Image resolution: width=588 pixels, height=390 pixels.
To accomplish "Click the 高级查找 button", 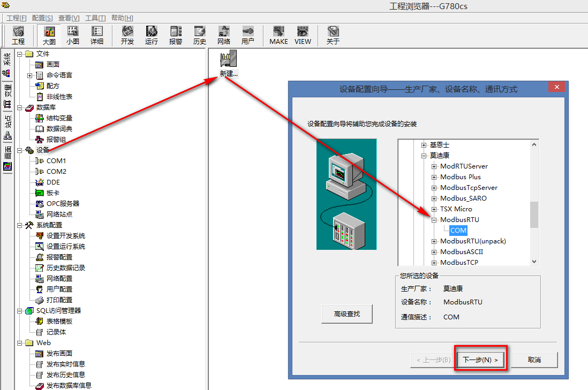I will pyautogui.click(x=346, y=314).
